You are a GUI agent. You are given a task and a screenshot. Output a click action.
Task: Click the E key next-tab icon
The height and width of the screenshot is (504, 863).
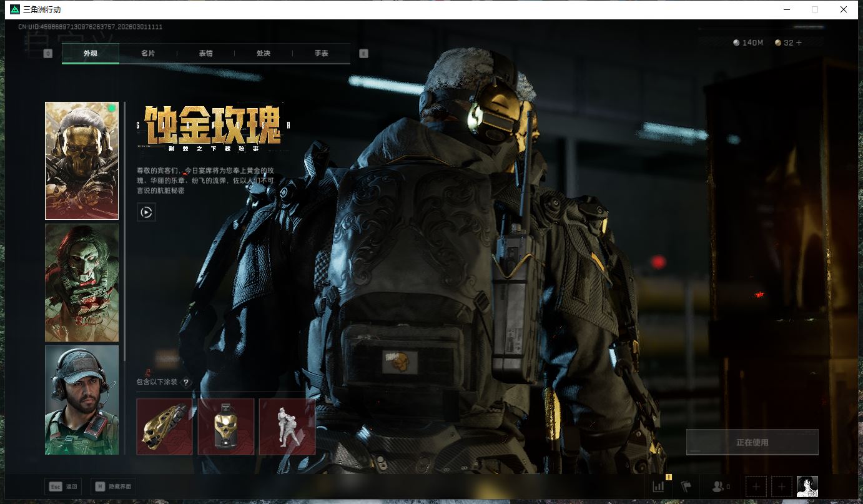point(363,54)
